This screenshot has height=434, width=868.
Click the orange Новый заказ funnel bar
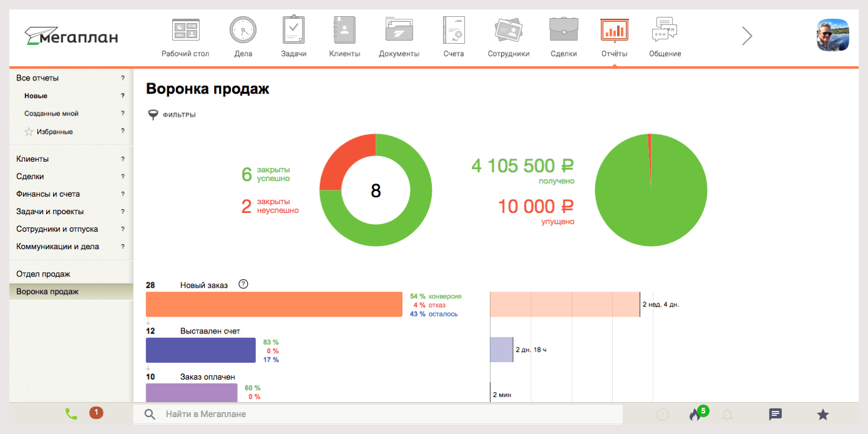pos(274,304)
